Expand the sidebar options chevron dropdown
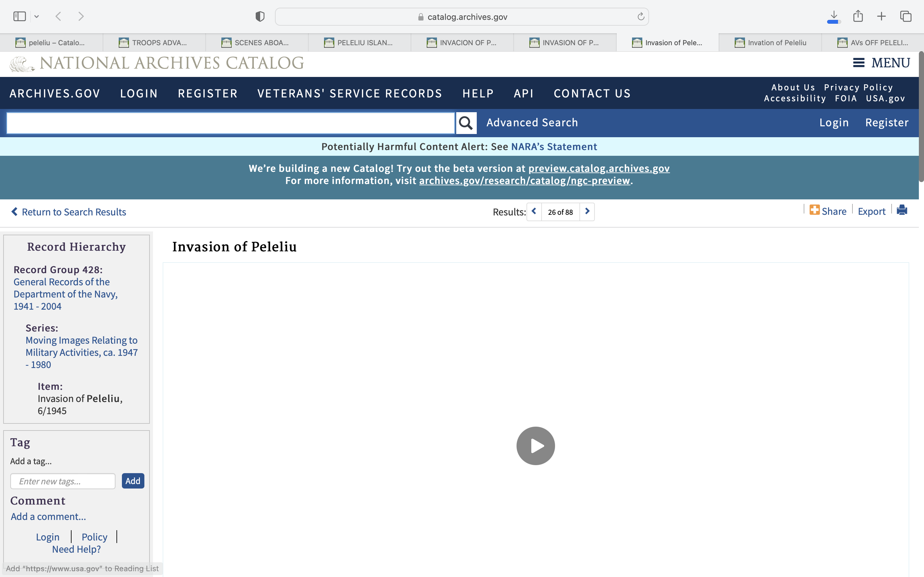This screenshot has height=577, width=924. click(x=37, y=16)
